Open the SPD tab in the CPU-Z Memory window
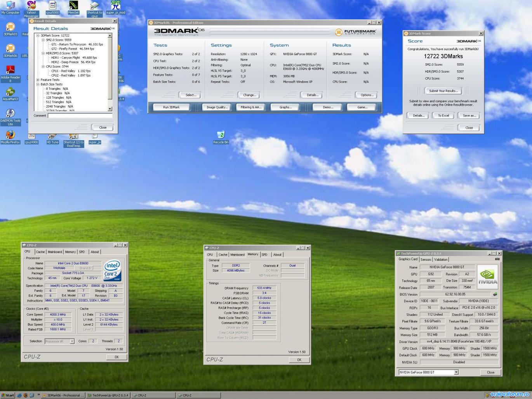The width and height of the screenshot is (532, 399). (264, 254)
